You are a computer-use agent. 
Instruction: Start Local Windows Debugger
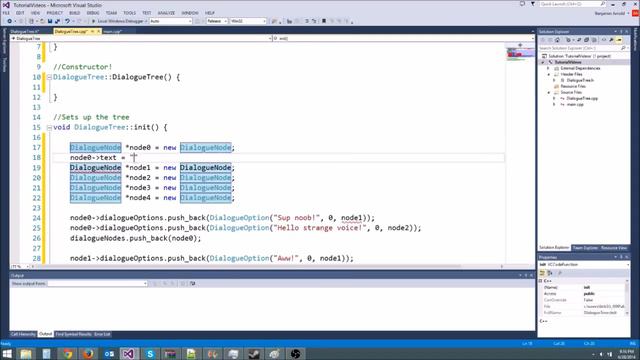(118, 21)
